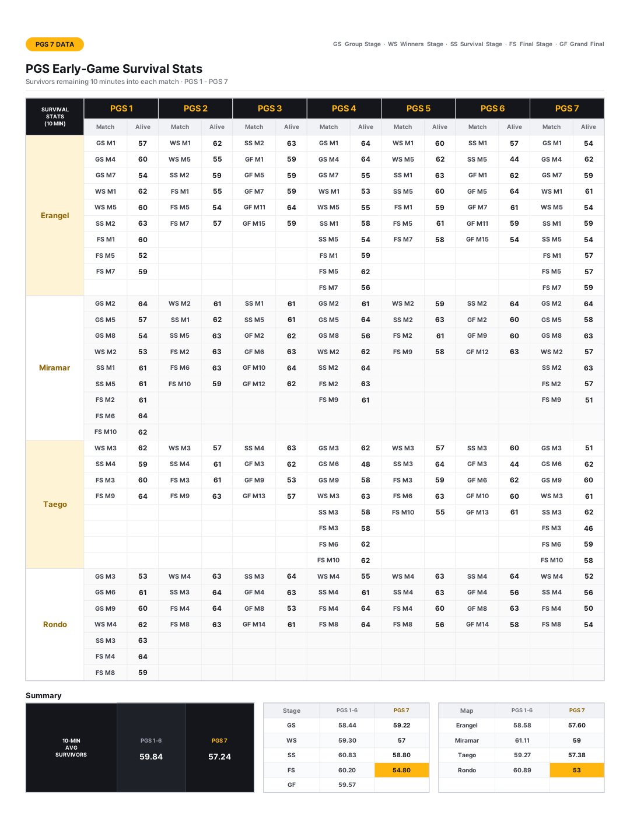Select the PGS 5 column header
This screenshot has width=630, height=840.
(418, 108)
